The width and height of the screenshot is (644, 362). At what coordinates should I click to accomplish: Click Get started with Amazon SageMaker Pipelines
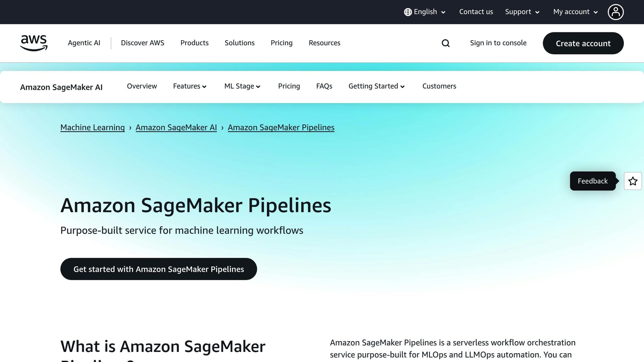[x=158, y=269]
